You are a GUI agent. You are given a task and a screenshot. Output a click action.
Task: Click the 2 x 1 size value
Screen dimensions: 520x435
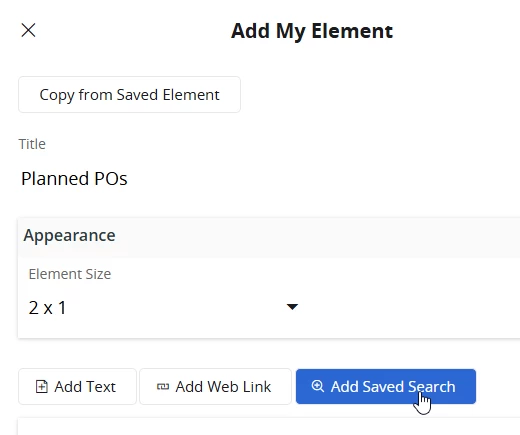pyautogui.click(x=47, y=307)
